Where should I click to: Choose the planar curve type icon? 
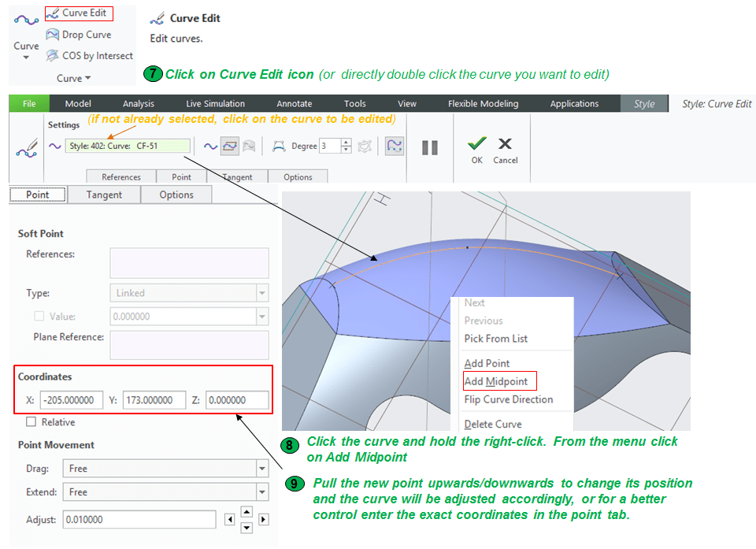click(x=230, y=146)
